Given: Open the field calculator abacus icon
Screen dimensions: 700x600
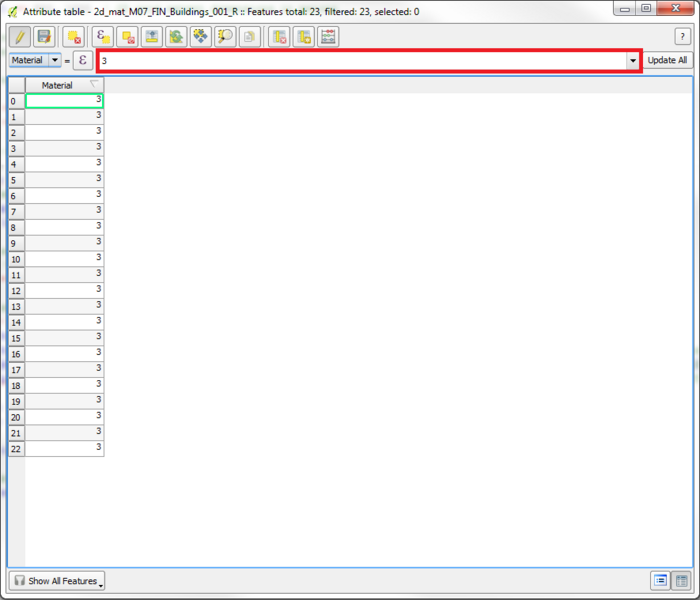Looking at the screenshot, I should 328,37.
